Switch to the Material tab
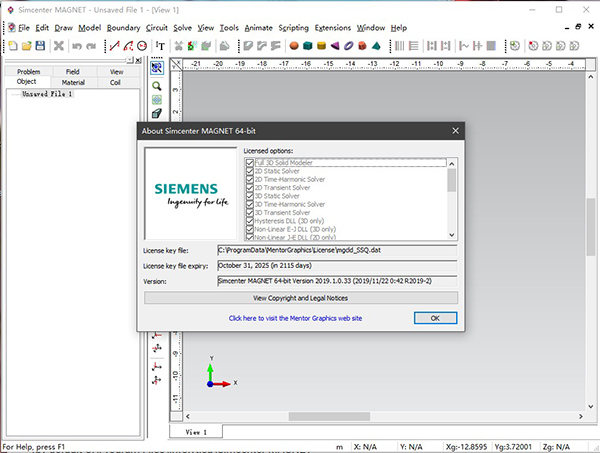 click(73, 82)
